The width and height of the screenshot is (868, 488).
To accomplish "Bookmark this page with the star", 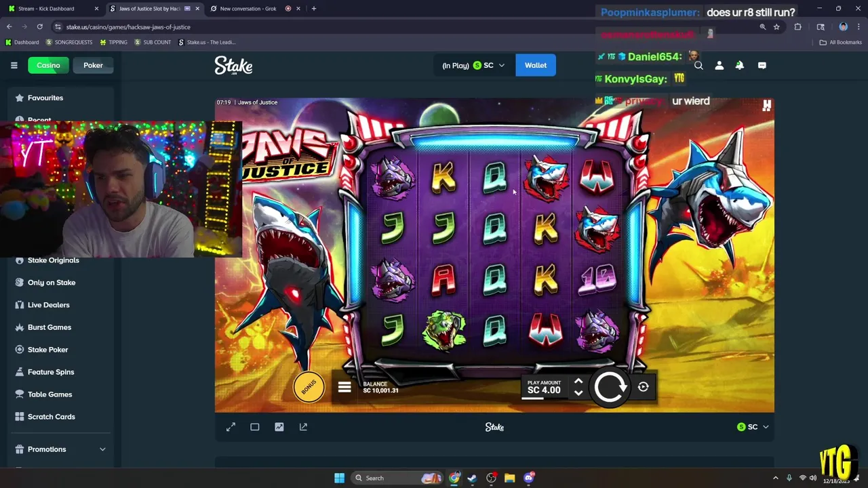I will tap(776, 27).
